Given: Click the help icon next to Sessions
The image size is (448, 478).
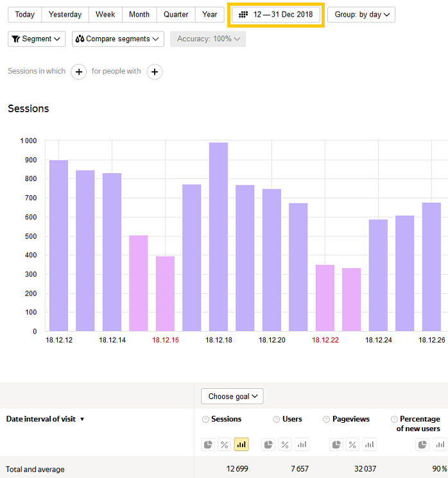Looking at the screenshot, I should click(205, 420).
